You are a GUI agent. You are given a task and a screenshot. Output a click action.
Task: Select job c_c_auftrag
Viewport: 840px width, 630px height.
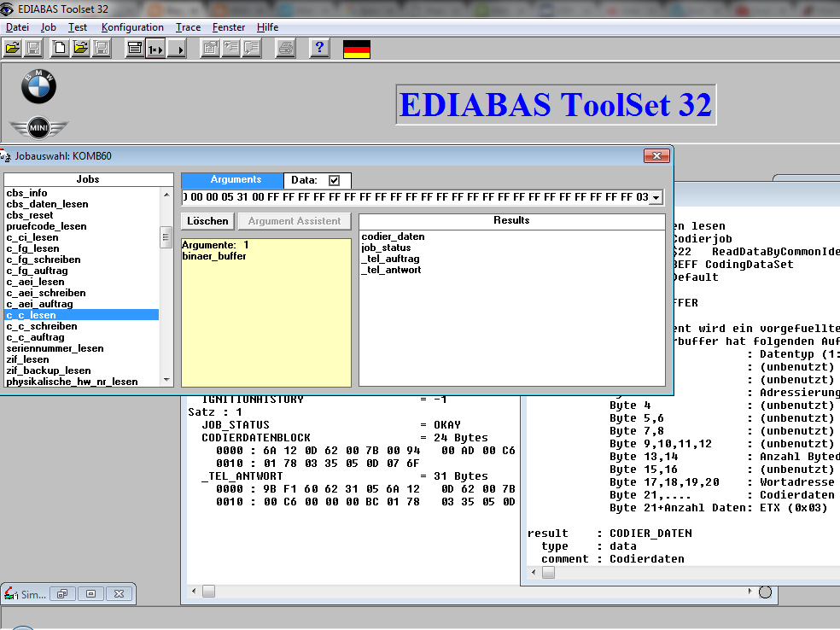point(35,337)
